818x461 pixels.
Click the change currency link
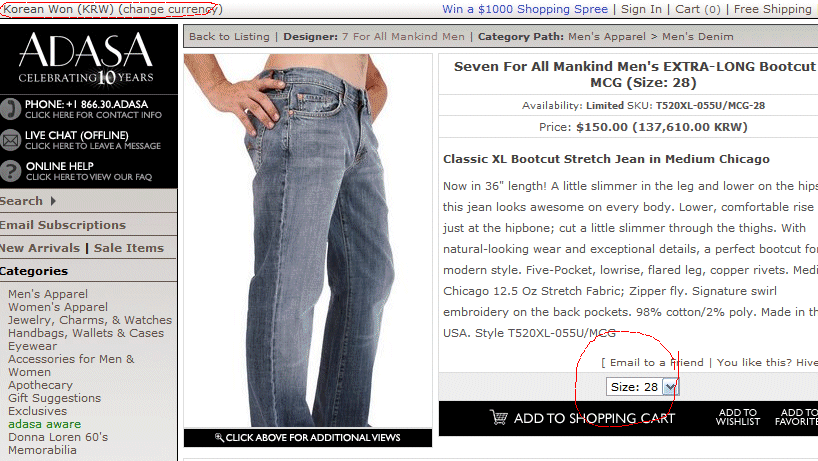click(169, 9)
